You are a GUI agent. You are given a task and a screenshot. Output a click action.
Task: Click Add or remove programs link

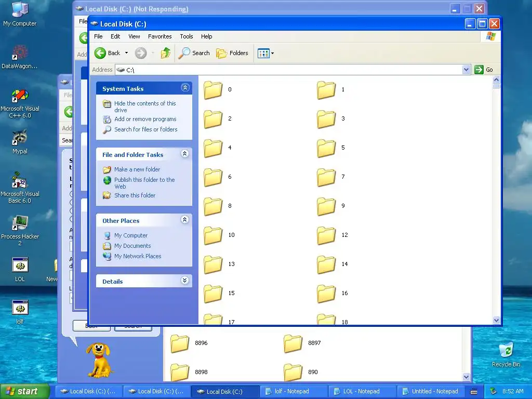coord(145,119)
